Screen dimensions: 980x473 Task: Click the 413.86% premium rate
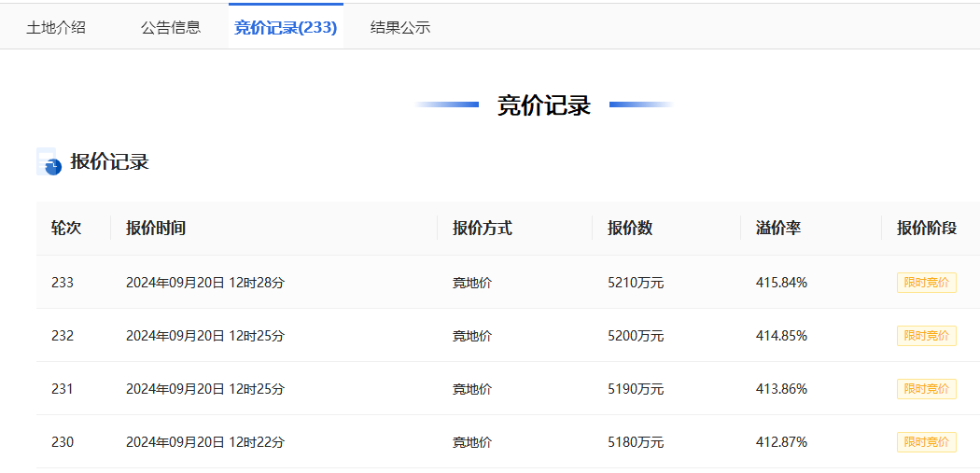click(x=781, y=389)
